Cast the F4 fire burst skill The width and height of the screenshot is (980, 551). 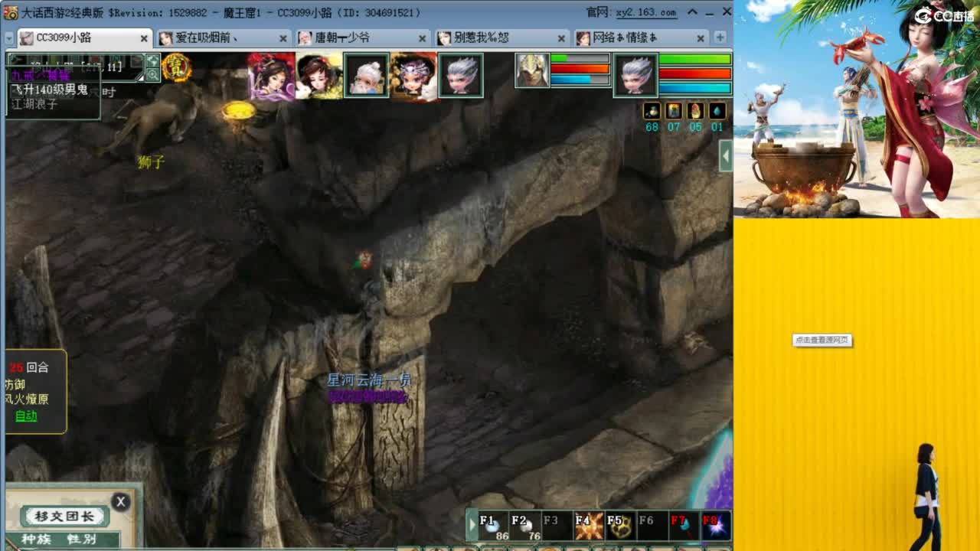[589, 526]
